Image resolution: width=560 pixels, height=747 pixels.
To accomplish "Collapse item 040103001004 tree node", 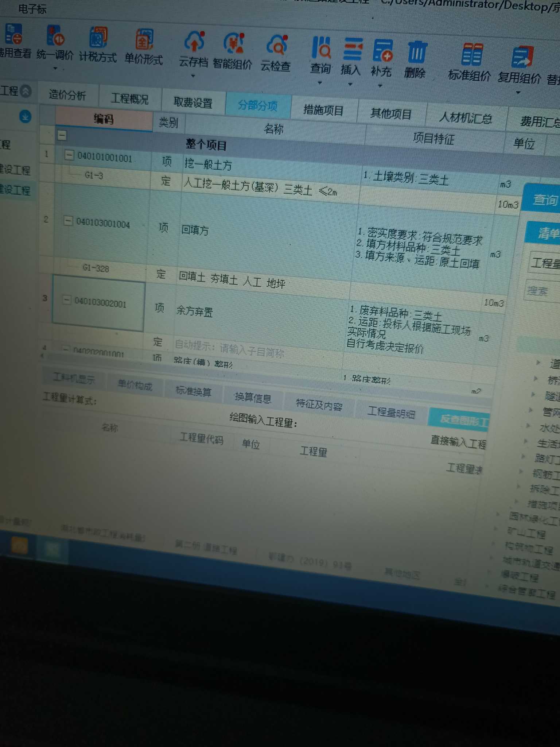I will tap(68, 220).
